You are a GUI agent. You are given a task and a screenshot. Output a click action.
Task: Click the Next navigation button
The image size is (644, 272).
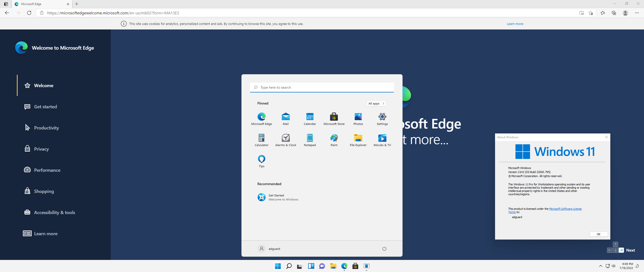[x=630, y=250]
